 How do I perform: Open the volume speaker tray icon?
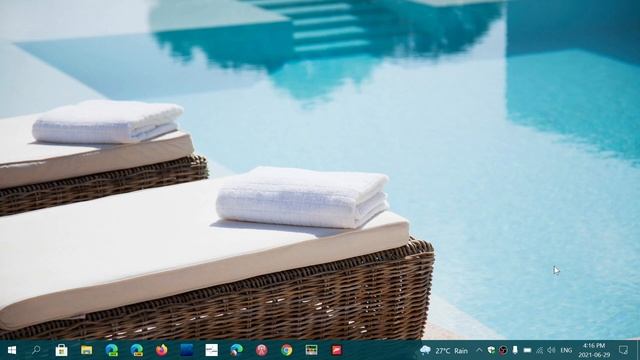click(551, 351)
